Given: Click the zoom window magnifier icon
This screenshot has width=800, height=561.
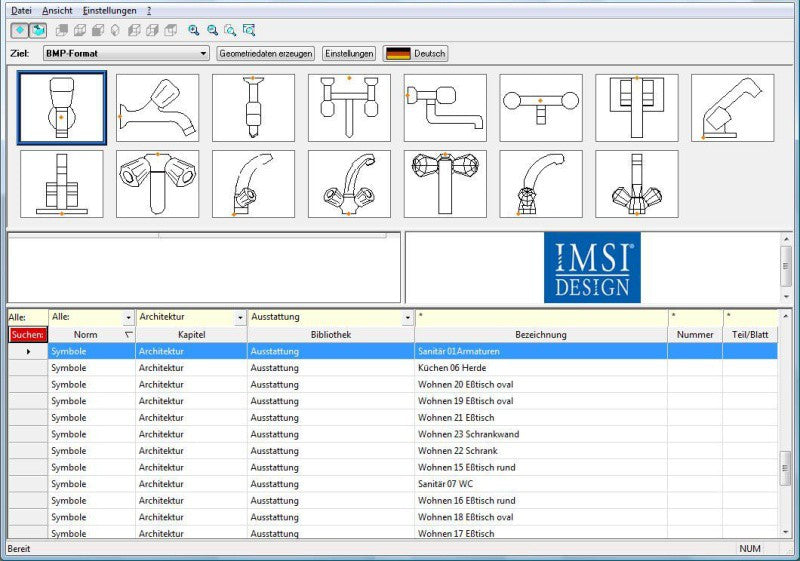Looking at the screenshot, I should coord(231,31).
